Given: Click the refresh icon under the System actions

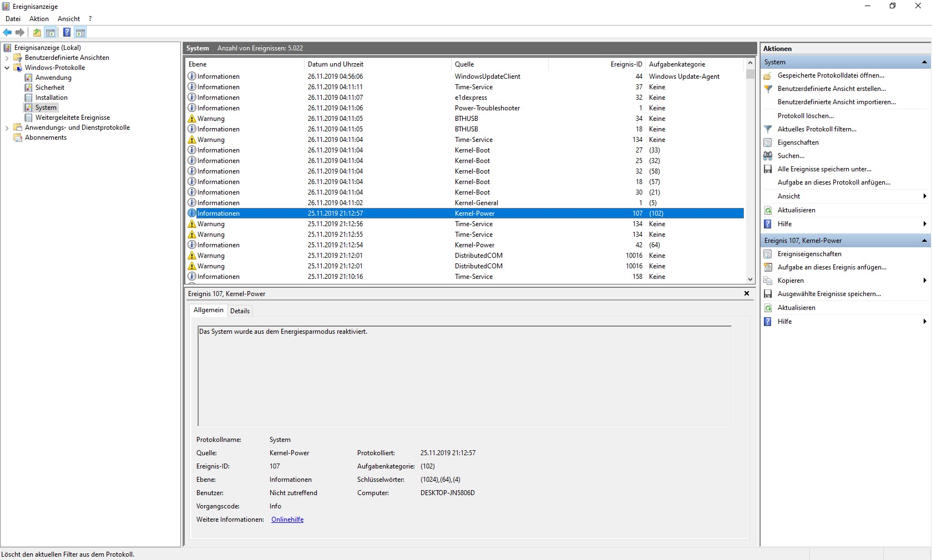Looking at the screenshot, I should tap(768, 211).
